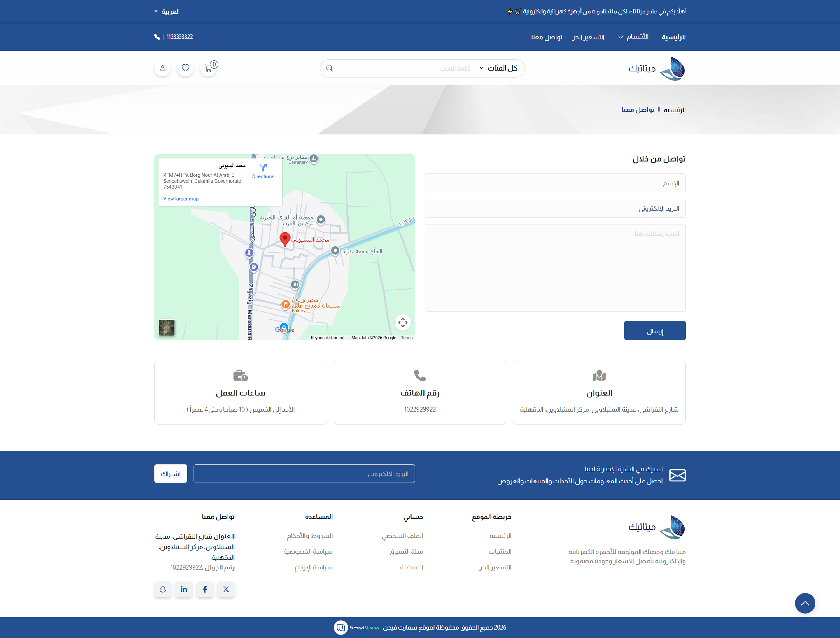Click the wishlist heart icon
840x638 pixels.
(x=185, y=68)
